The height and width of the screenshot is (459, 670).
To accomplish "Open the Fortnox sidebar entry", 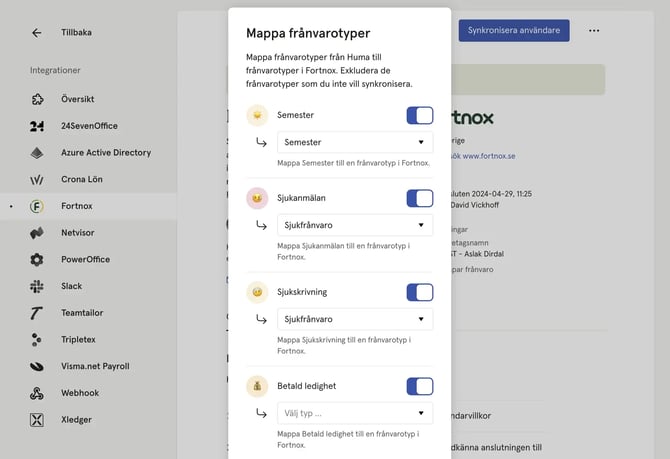I will [77, 206].
